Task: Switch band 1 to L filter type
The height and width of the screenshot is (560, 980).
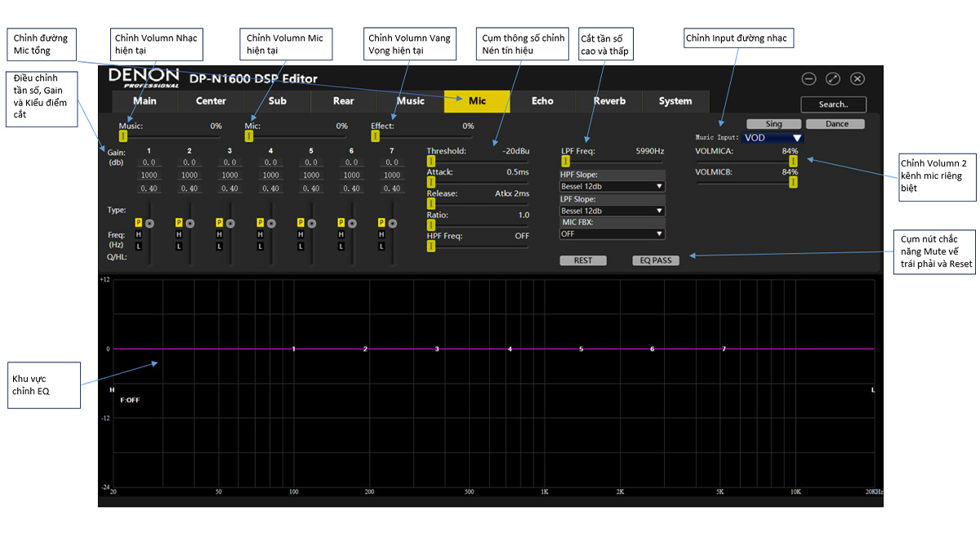Action: click(139, 247)
